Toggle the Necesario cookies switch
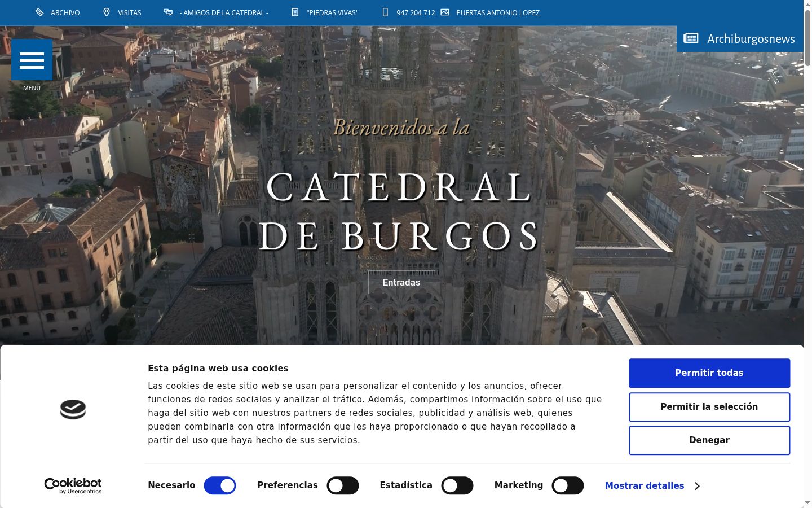This screenshot has width=812, height=508. point(220,485)
